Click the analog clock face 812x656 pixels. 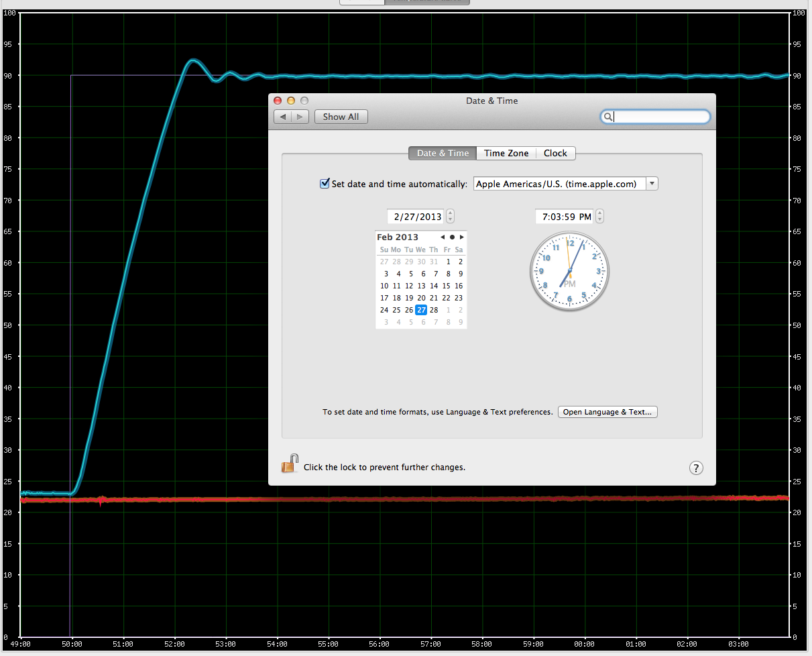coord(569,272)
